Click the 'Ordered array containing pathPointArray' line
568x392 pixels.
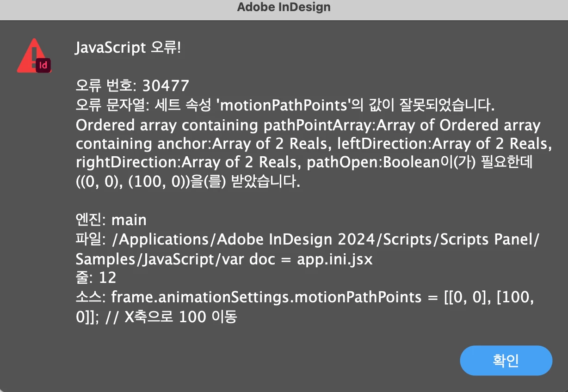(308, 125)
